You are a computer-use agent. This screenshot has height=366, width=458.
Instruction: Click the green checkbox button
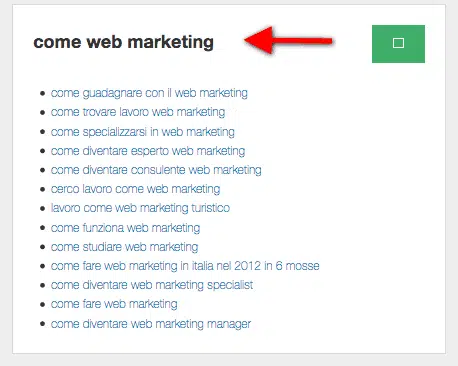[398, 44]
